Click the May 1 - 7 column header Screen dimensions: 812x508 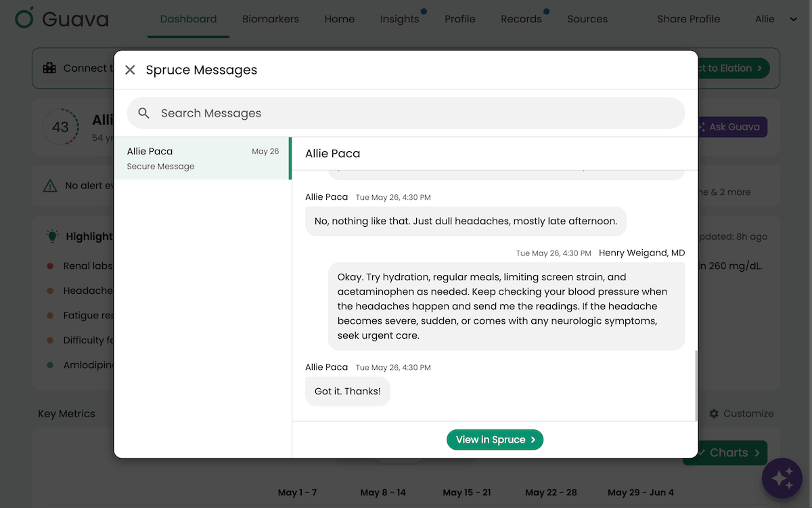pyautogui.click(x=297, y=492)
